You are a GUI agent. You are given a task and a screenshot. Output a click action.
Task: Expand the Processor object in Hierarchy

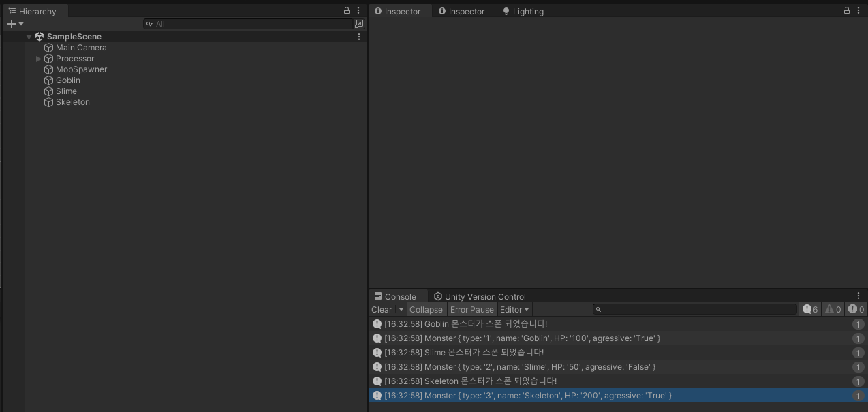point(39,59)
